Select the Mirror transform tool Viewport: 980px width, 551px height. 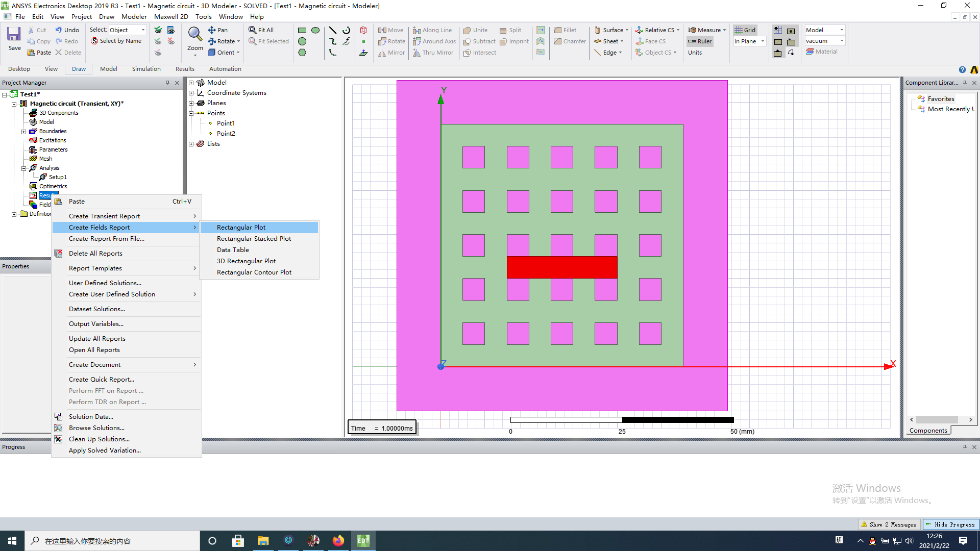coord(391,53)
